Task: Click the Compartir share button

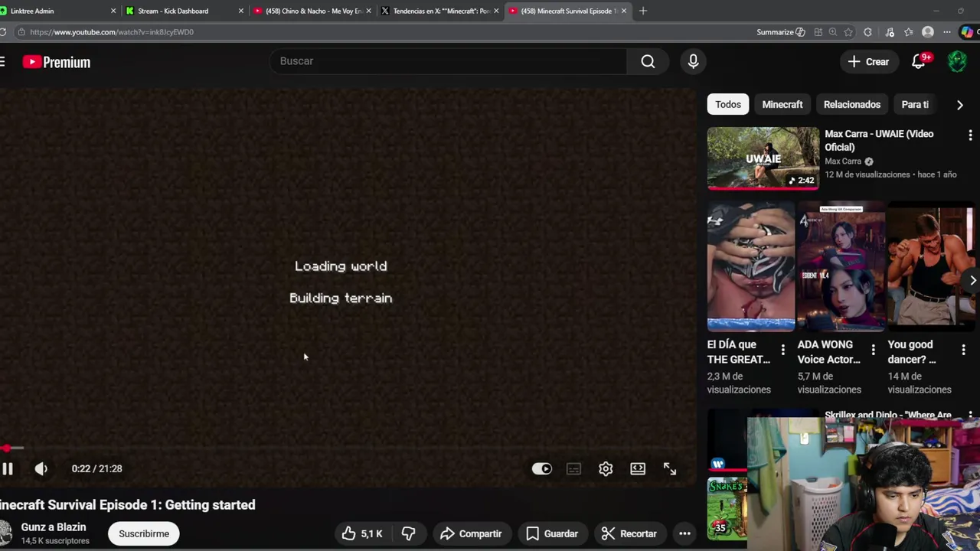Action: [x=471, y=533]
